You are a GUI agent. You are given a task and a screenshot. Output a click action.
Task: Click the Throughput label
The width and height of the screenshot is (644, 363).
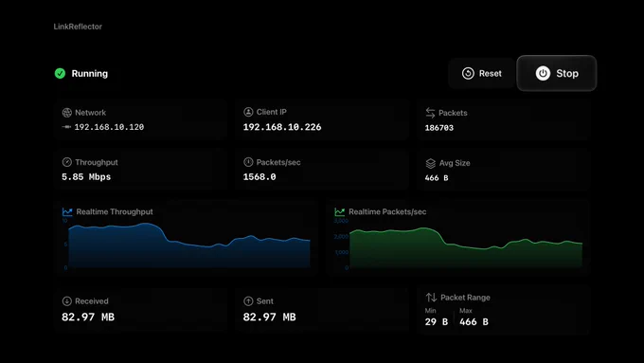(x=97, y=162)
